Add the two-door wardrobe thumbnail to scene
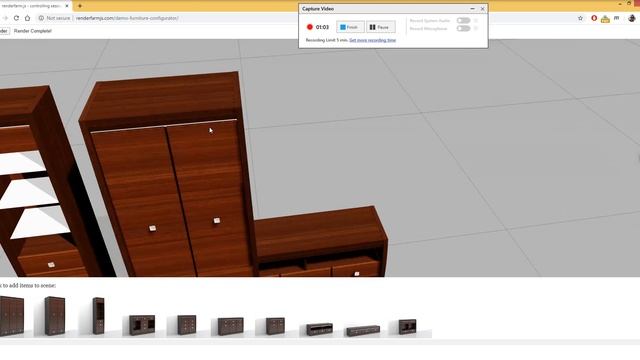 (x=55, y=316)
